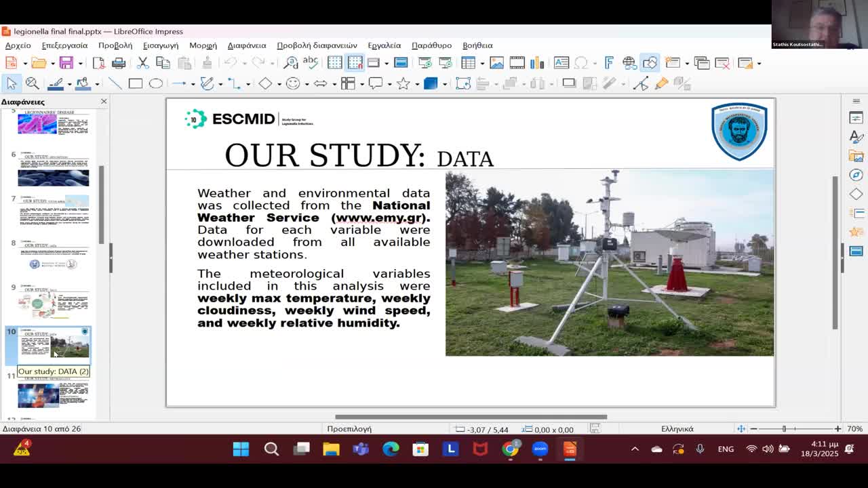Open the New document dropdown arrow
Screen dimensions: 868x488
coord(24,63)
